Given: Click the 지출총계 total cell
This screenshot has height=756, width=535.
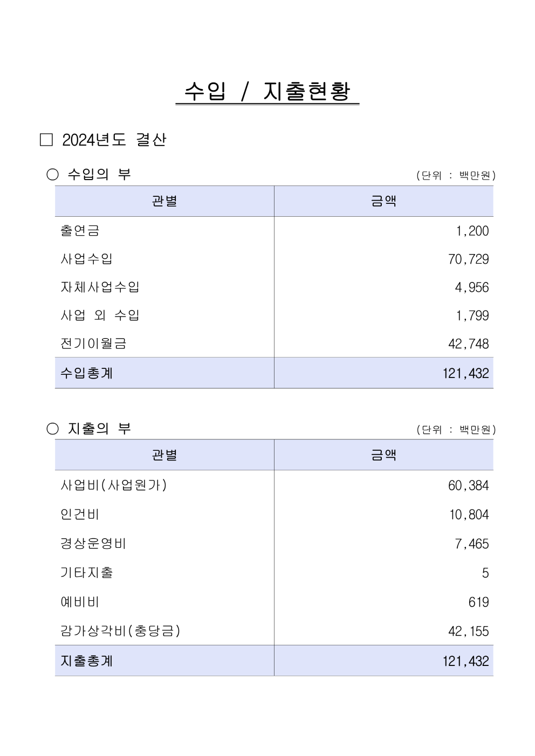Looking at the screenshot, I should coord(164,661).
